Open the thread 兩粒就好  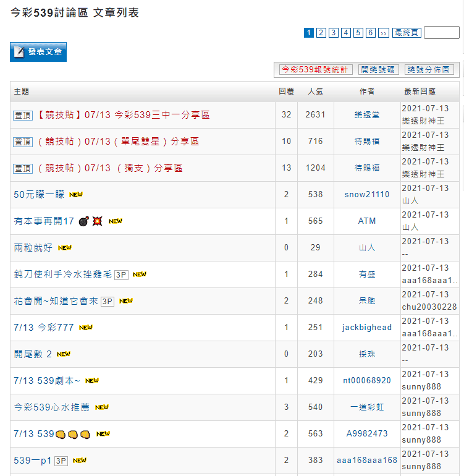(x=33, y=247)
